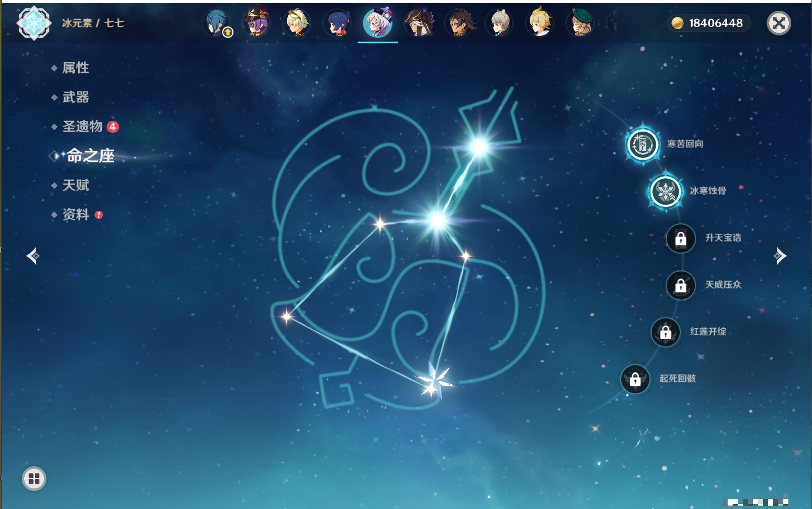Click the Cryo element emblem icon
Viewport: 812px width, 509px height.
(34, 23)
